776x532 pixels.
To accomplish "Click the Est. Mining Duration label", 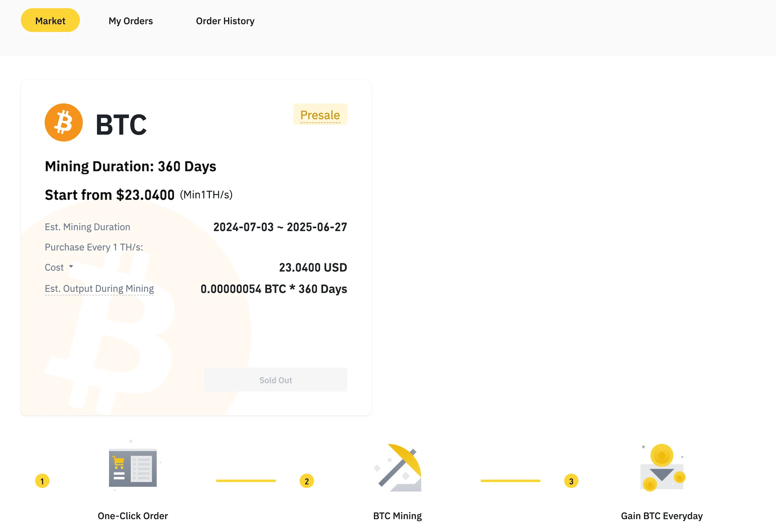I will [x=88, y=227].
